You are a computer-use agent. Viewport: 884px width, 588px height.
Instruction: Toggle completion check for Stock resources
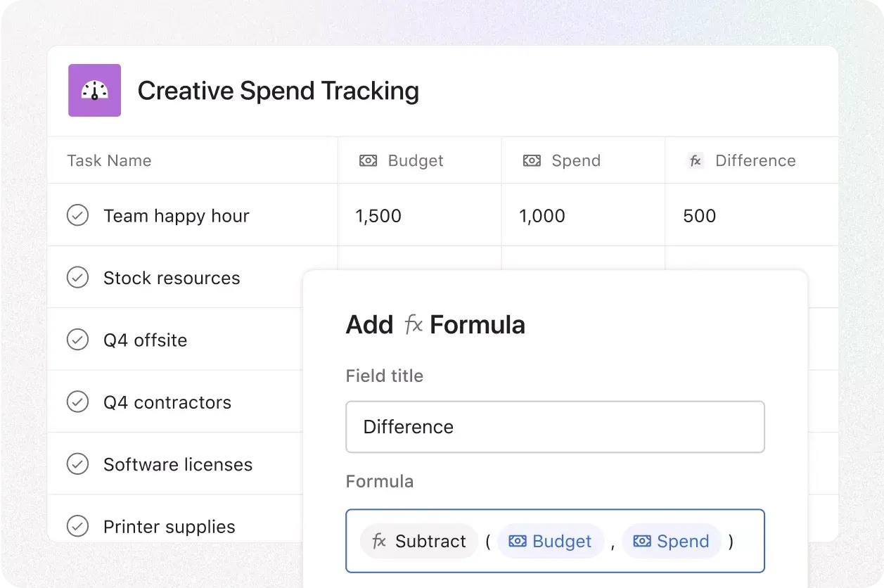(77, 278)
